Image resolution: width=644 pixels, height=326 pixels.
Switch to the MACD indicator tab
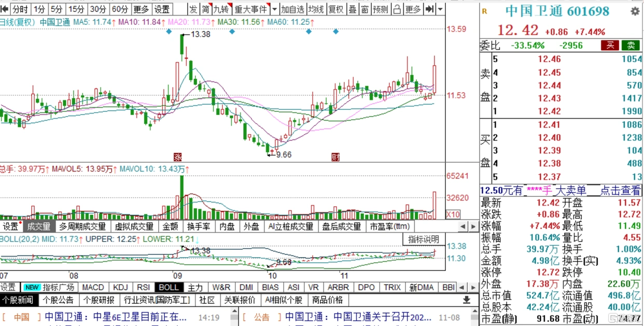(93, 287)
